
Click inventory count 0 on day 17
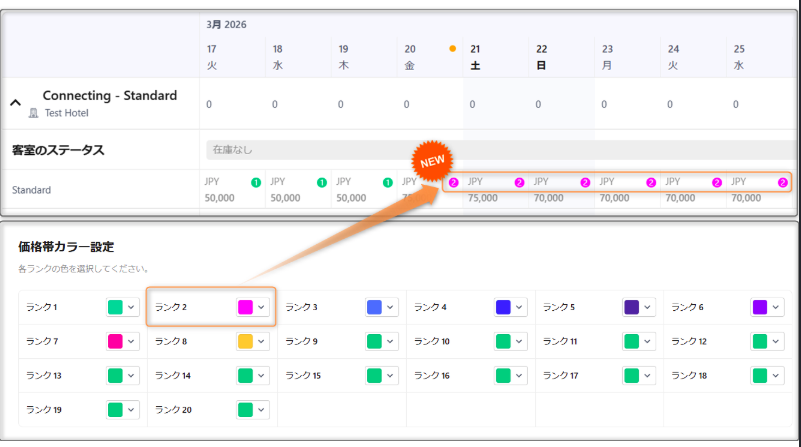209,104
